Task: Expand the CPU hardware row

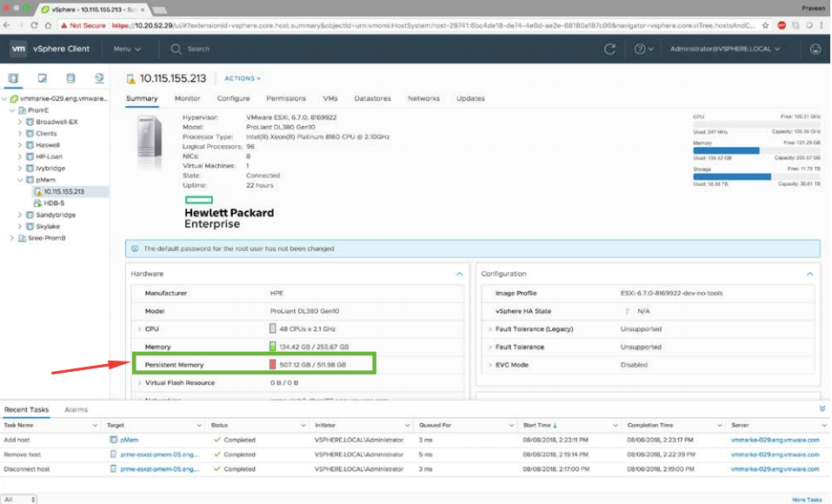Action: [140, 329]
